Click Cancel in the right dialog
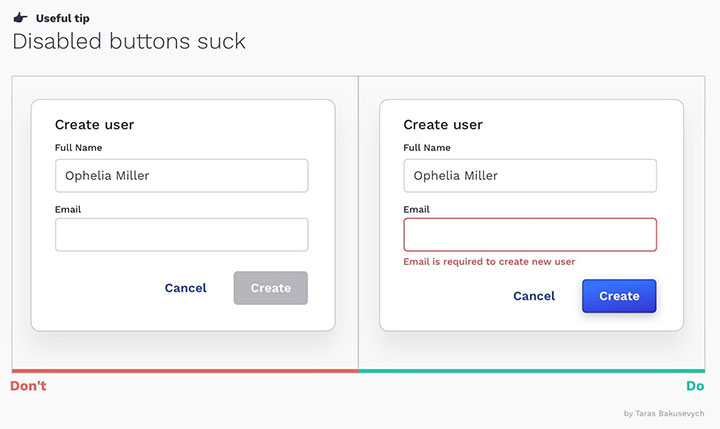This screenshot has height=429, width=720. click(534, 296)
